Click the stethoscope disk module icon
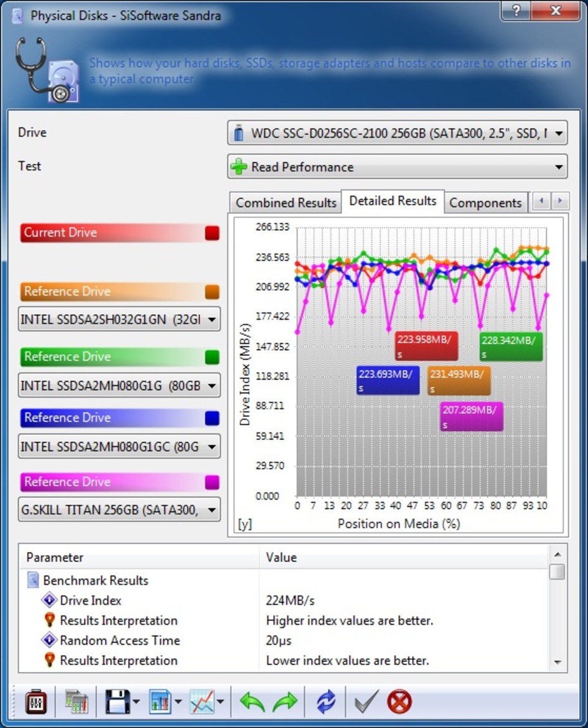The height and width of the screenshot is (728, 588). [x=47, y=70]
